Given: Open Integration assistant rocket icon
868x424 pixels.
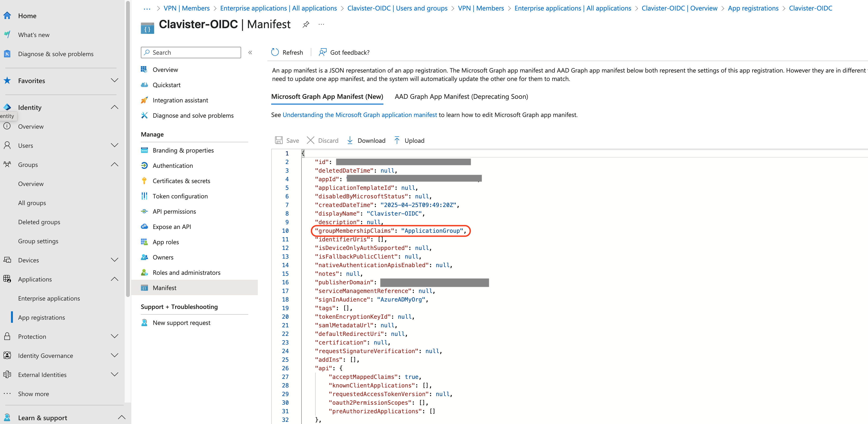Looking at the screenshot, I should 144,100.
